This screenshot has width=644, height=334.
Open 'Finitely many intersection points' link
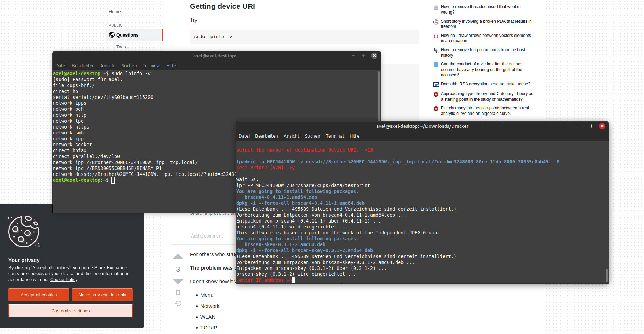click(x=485, y=111)
